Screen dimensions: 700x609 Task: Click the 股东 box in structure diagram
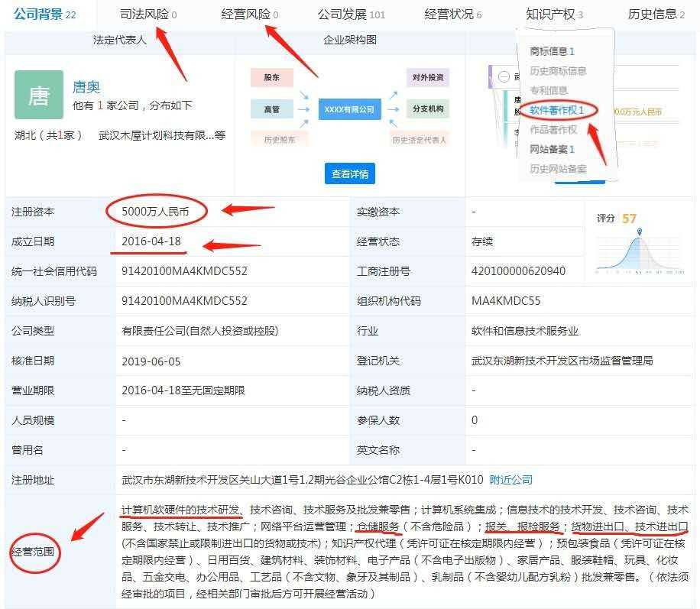pyautogui.click(x=272, y=78)
